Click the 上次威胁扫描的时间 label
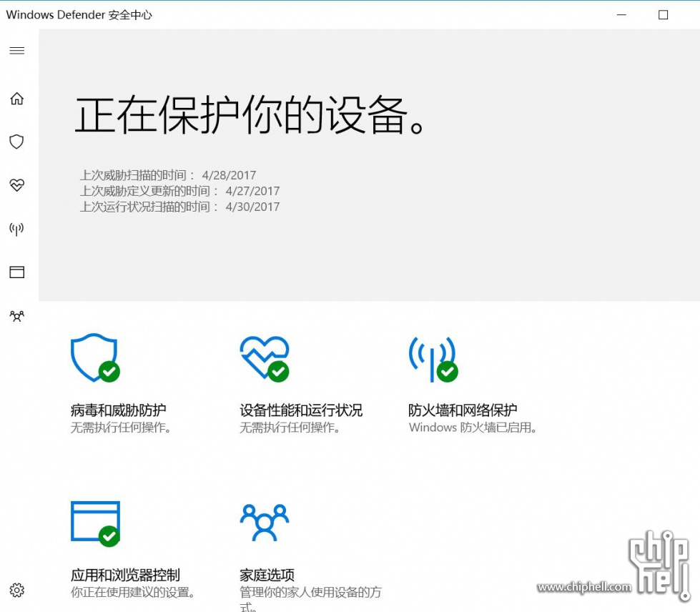Image resolution: width=700 pixels, height=612 pixels. pyautogui.click(x=137, y=175)
